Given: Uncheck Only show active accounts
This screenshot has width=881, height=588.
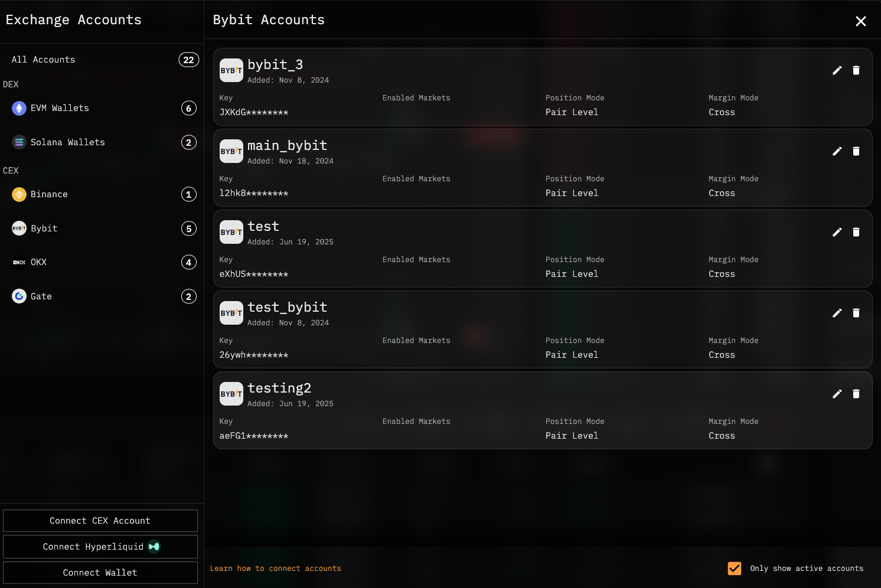Looking at the screenshot, I should click(x=735, y=569).
